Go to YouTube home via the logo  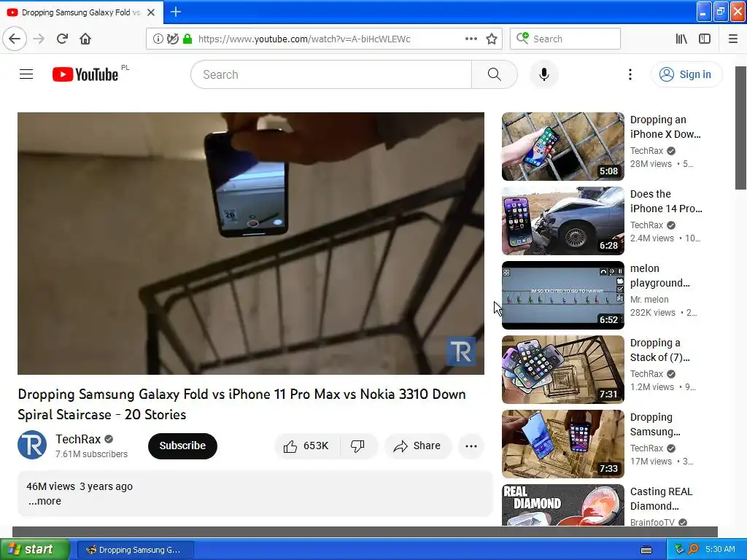[x=85, y=74]
